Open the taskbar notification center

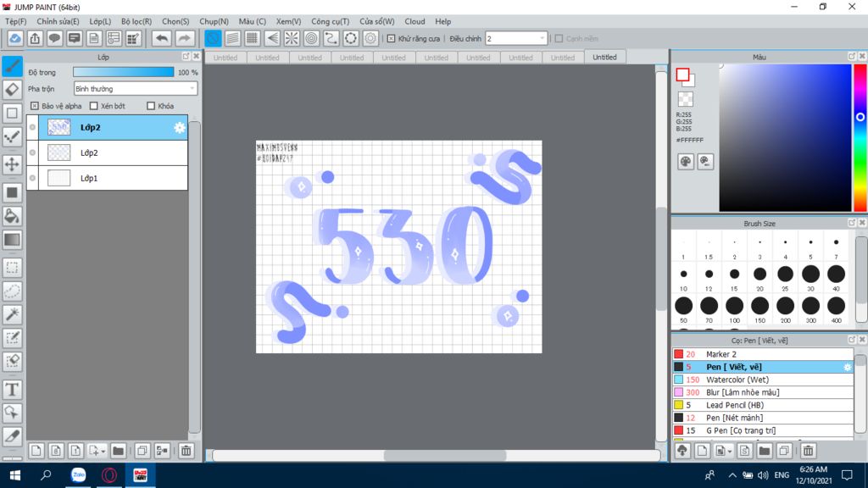pyautogui.click(x=847, y=475)
